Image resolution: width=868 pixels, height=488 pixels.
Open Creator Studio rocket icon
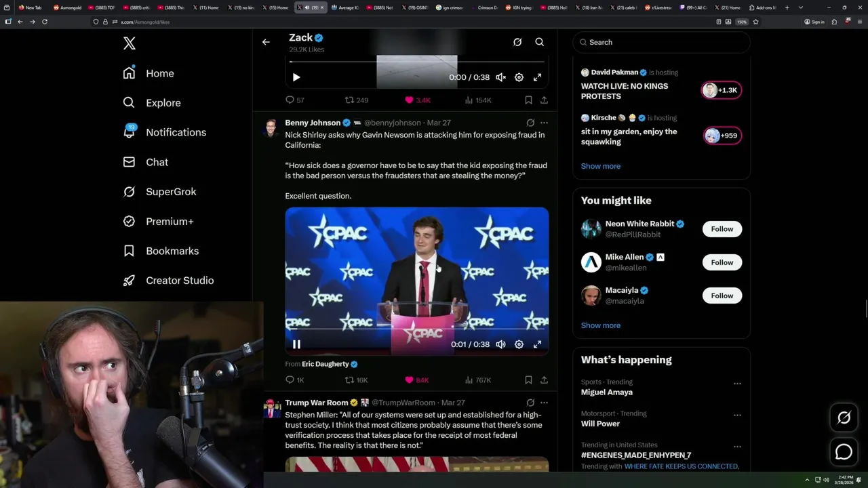[129, 281]
